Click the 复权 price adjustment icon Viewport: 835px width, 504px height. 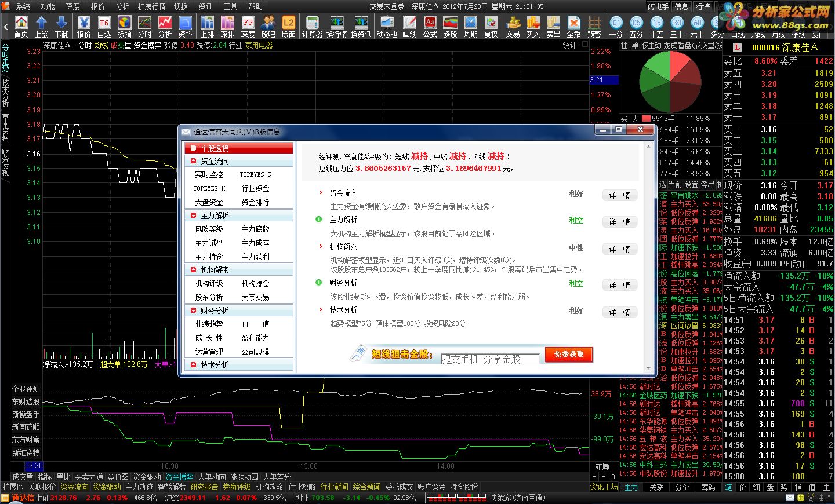click(491, 26)
